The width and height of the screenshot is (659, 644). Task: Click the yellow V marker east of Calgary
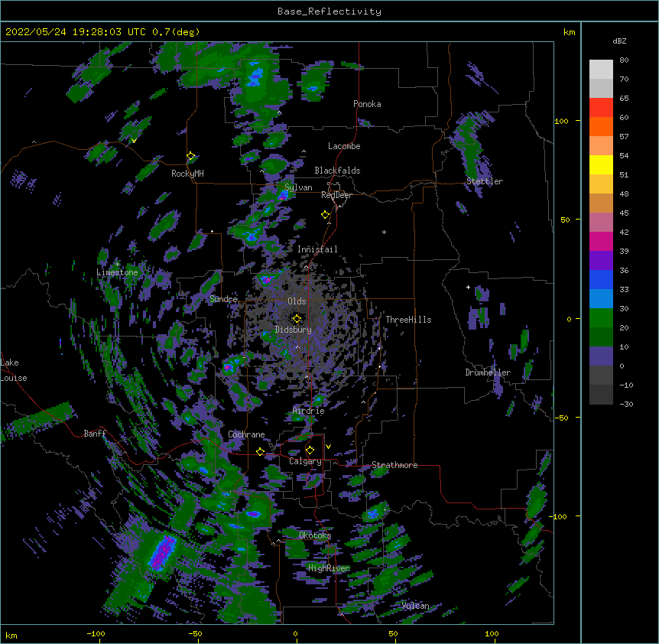point(328,447)
